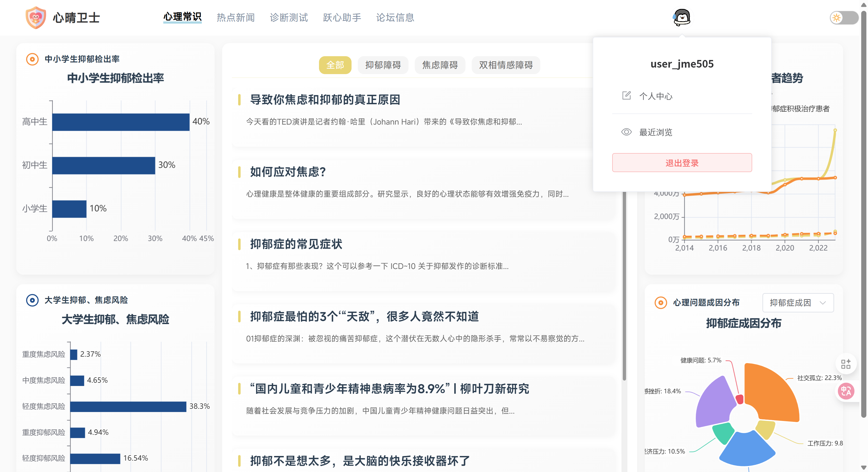868x472 pixels.
Task: Click the orange target icon by 心理问题成因分布
Action: tap(660, 302)
